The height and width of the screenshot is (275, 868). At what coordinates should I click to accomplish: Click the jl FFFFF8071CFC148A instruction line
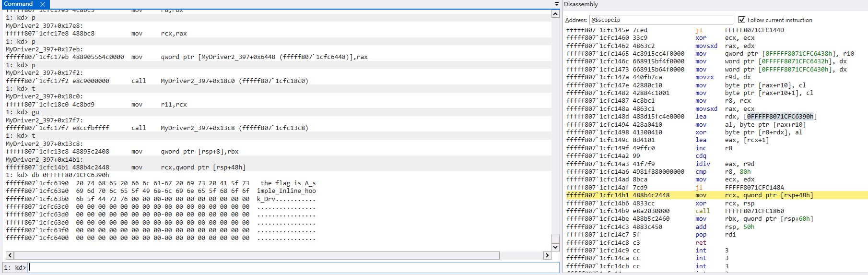(x=715, y=188)
